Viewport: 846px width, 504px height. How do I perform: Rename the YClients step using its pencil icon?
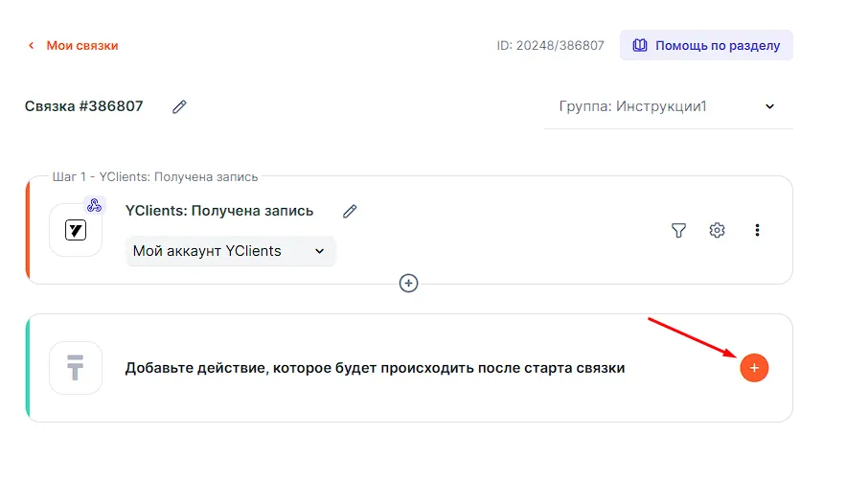[x=350, y=211]
